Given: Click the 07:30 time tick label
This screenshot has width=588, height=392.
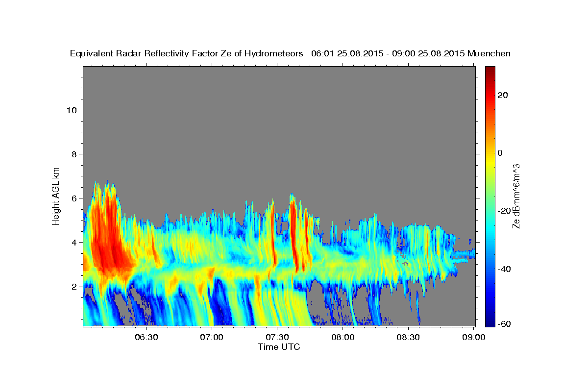Looking at the screenshot, I should 278,338.
